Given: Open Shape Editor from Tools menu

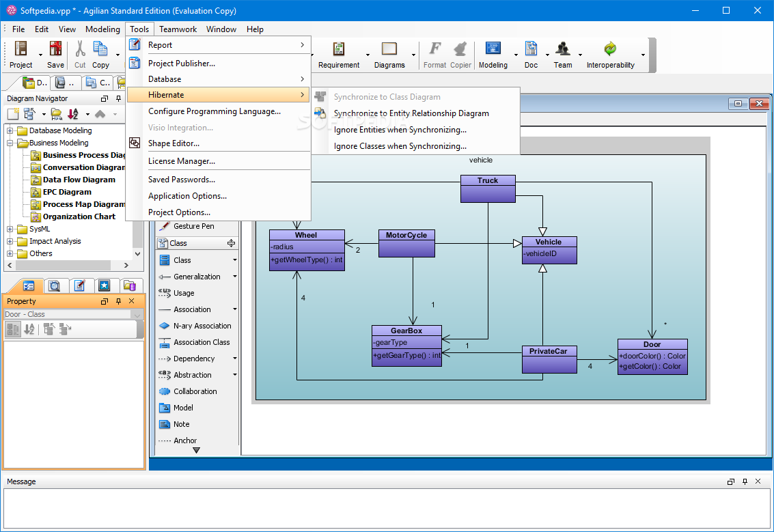Looking at the screenshot, I should click(219, 143).
